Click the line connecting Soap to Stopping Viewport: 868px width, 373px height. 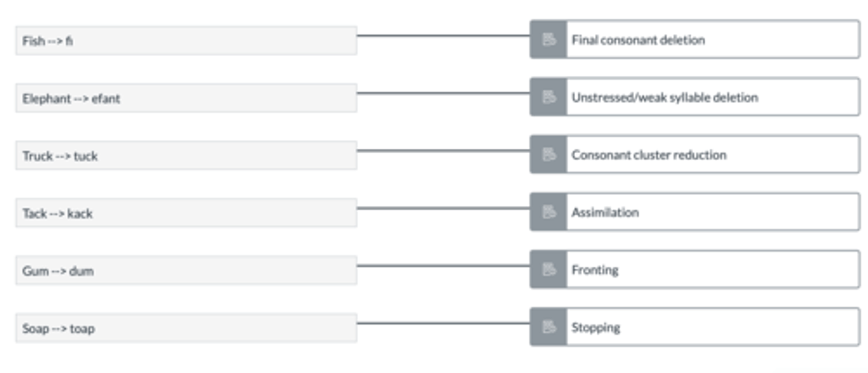(444, 324)
